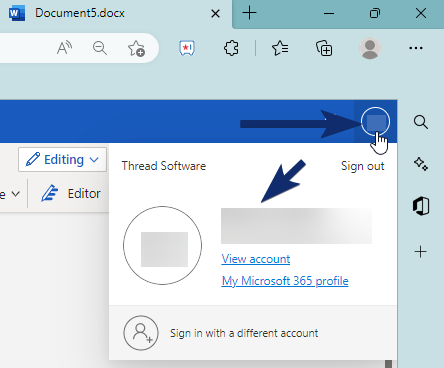Image resolution: width=444 pixels, height=368 pixels.
Task: Open Edge Settings and more menu
Action: pos(416,48)
